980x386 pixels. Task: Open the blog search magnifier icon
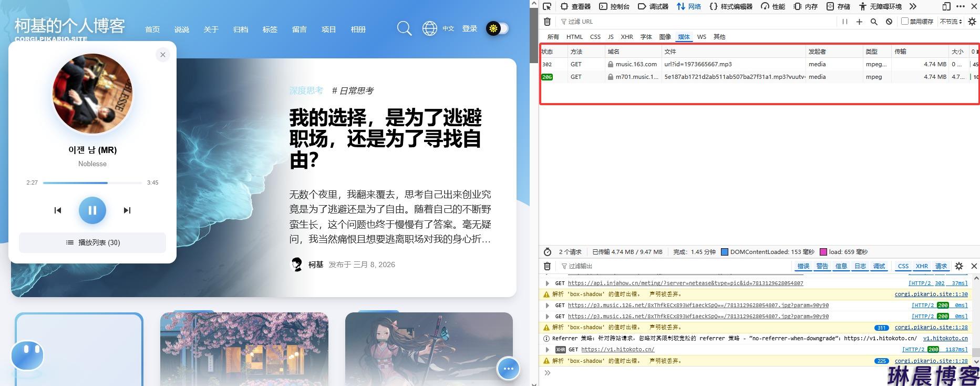[x=404, y=28]
